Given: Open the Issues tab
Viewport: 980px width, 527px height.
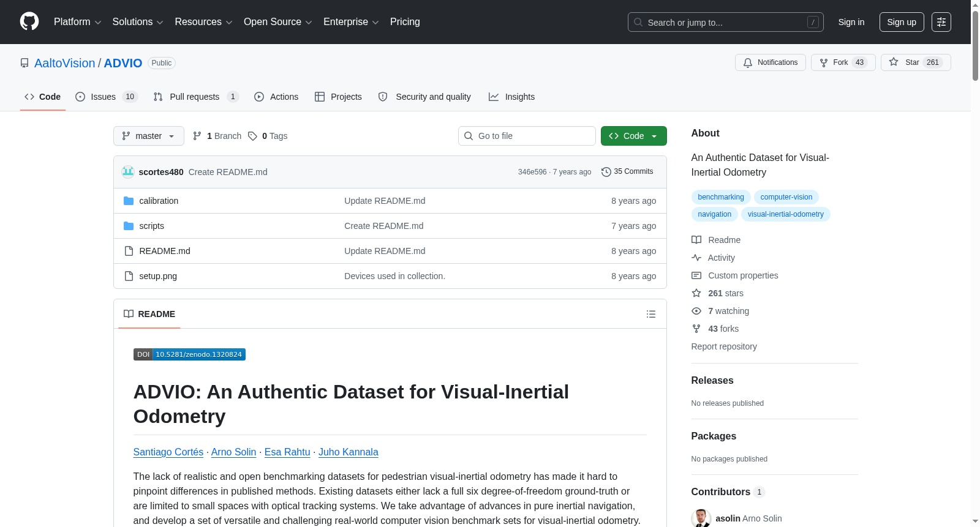Looking at the screenshot, I should (x=107, y=97).
